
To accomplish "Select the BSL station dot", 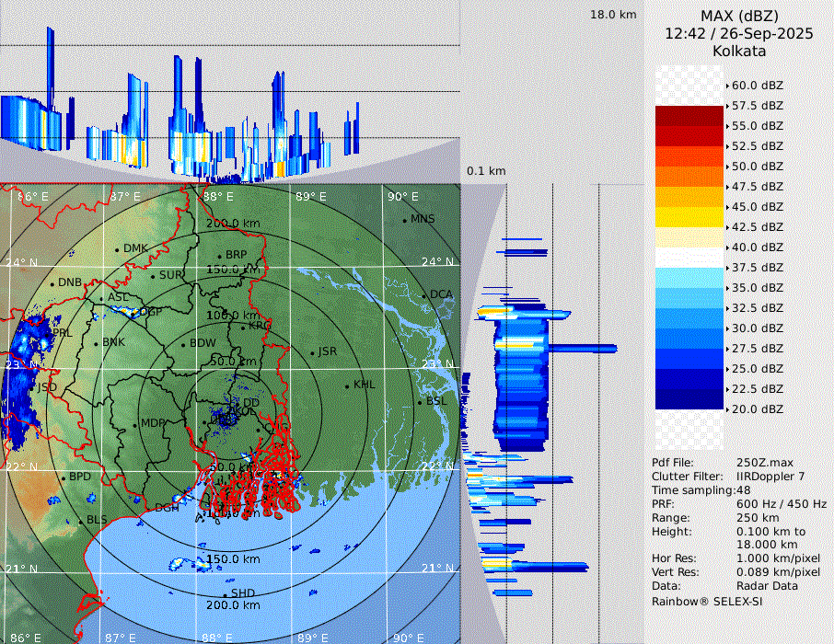I will point(420,402).
